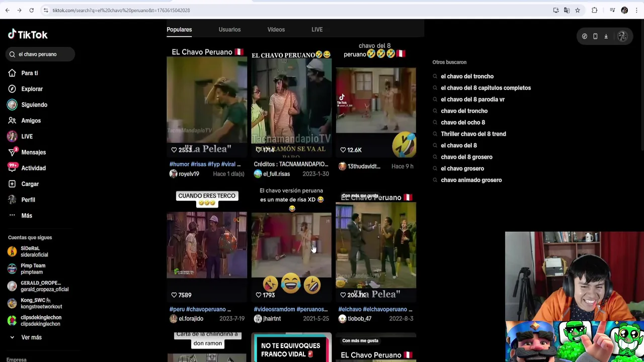Search el chavo del 8 parodia vr

(x=472, y=100)
